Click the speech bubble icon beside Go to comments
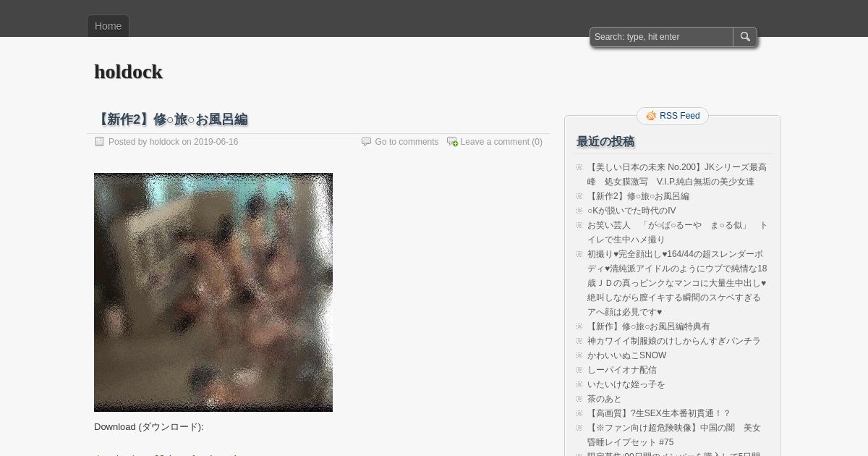Image resolution: width=868 pixels, height=456 pixels. pos(366,142)
